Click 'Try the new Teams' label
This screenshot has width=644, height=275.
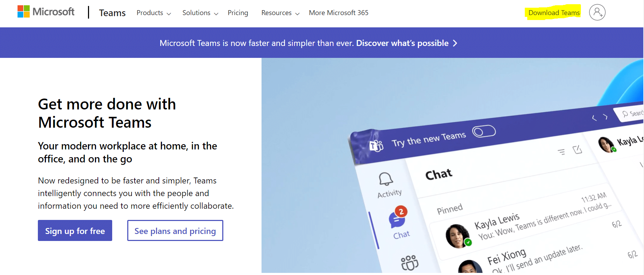pos(429,139)
